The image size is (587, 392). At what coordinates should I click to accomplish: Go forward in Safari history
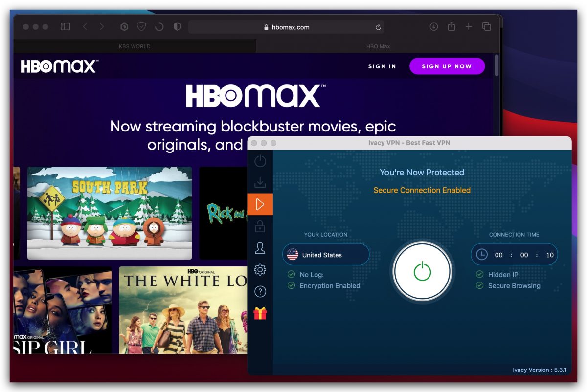102,27
